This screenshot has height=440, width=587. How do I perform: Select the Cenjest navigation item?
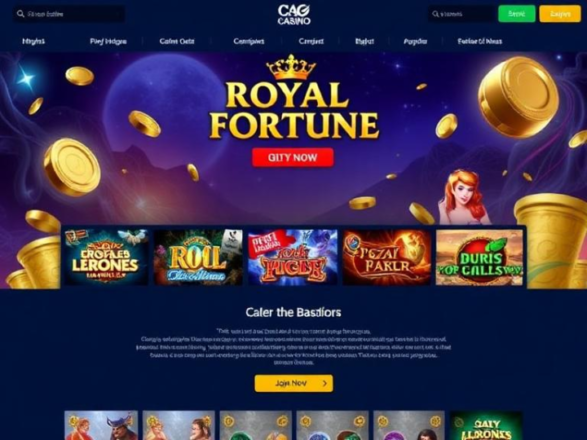[311, 41]
